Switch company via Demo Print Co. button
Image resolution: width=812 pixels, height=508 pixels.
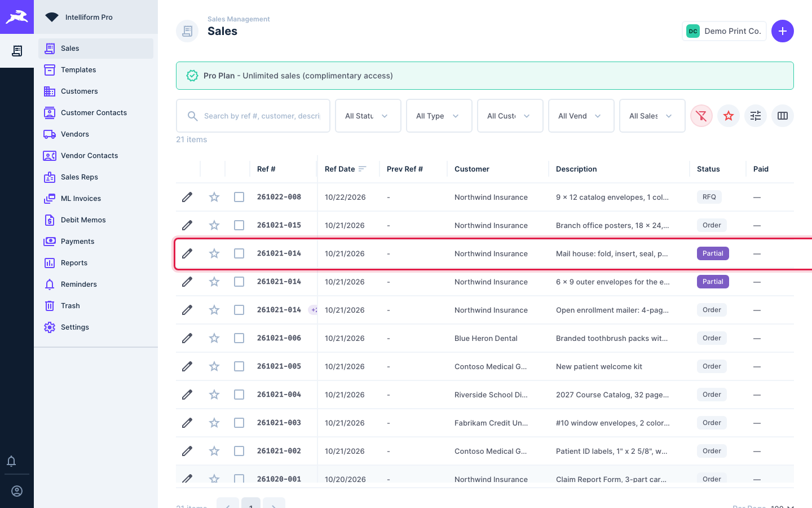(x=724, y=31)
